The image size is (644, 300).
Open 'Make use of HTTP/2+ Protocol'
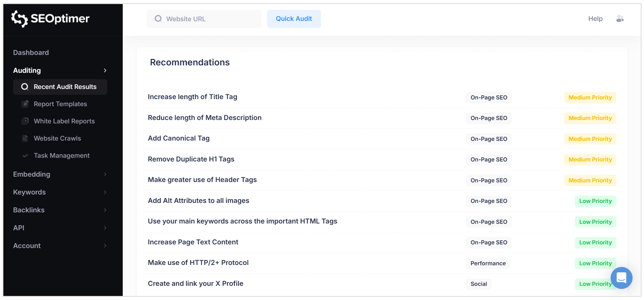click(198, 263)
